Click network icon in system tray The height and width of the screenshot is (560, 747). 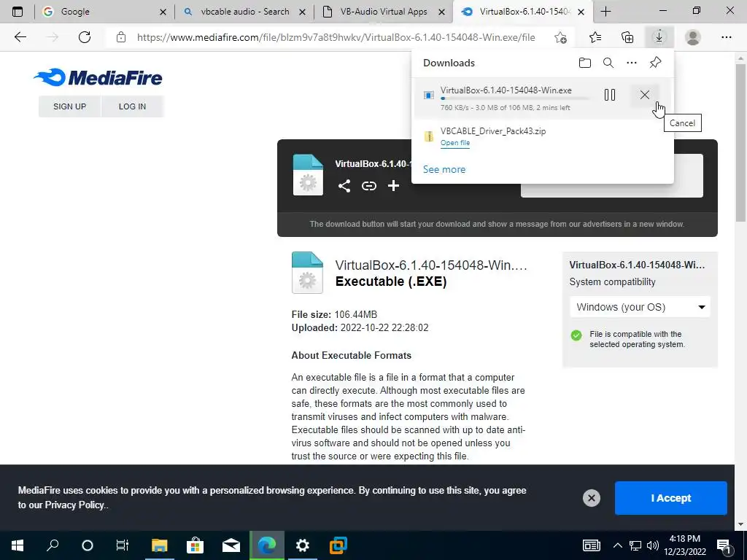tap(635, 545)
